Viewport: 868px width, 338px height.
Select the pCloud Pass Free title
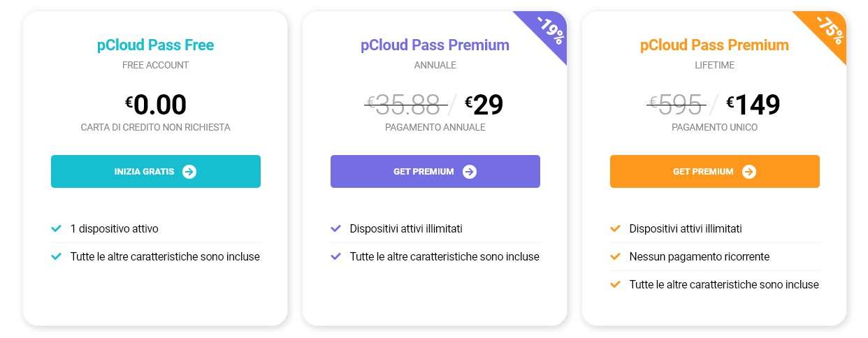[155, 45]
